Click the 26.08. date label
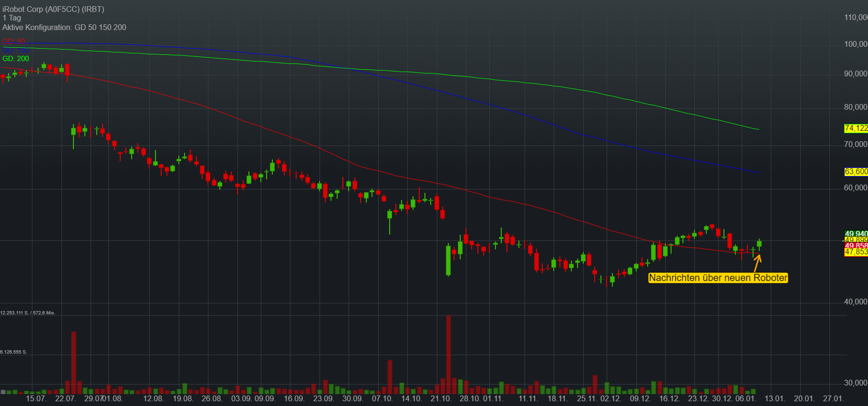 (x=212, y=399)
